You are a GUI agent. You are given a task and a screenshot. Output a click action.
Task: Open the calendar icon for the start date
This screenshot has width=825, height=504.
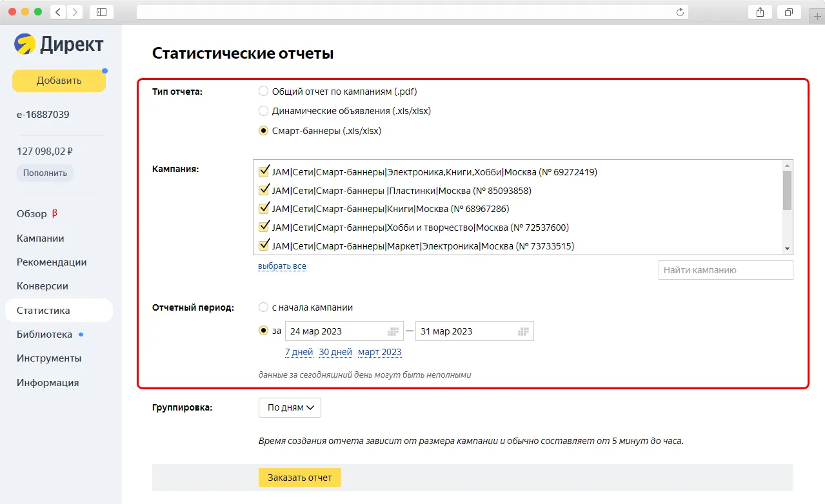393,331
